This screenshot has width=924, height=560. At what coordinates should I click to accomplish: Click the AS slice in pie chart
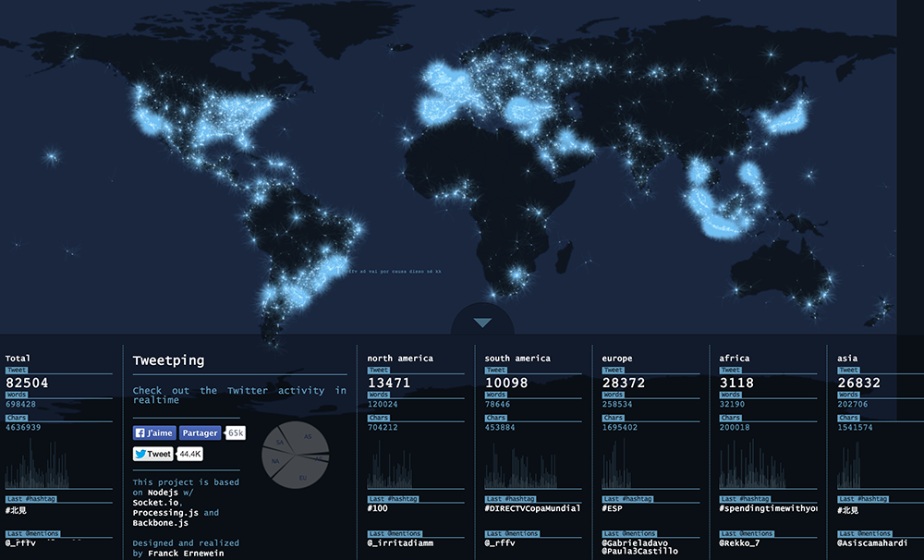[x=309, y=437]
